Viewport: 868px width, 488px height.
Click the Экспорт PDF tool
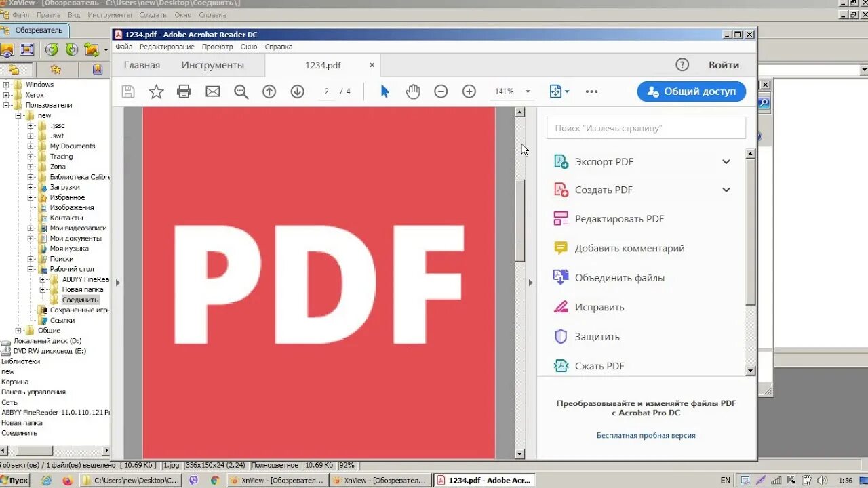tap(604, 162)
